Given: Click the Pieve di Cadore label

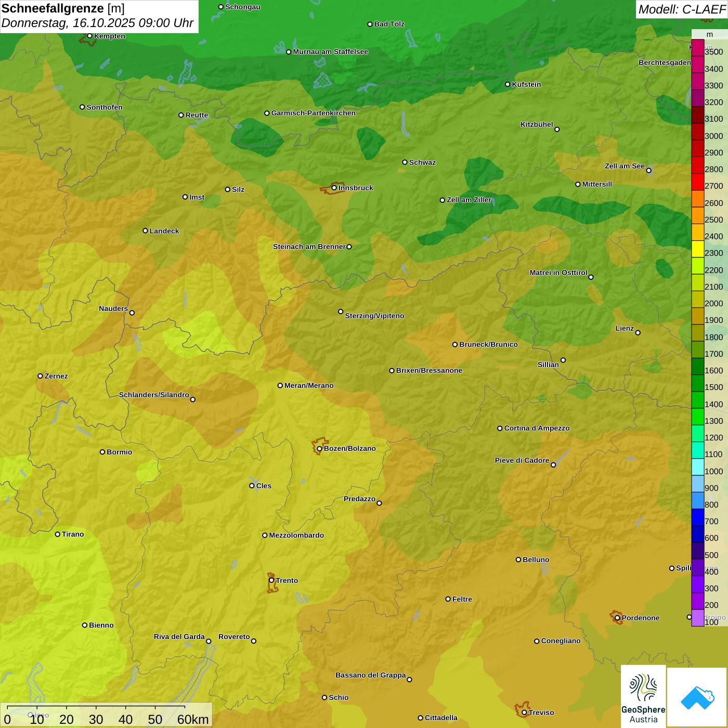Looking at the screenshot, I should pos(522,460).
